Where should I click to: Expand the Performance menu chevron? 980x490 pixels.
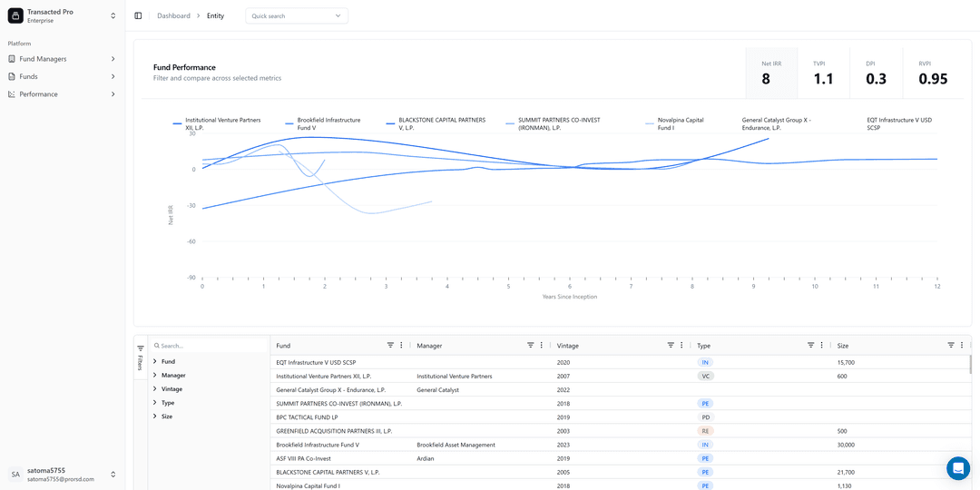[x=113, y=93]
